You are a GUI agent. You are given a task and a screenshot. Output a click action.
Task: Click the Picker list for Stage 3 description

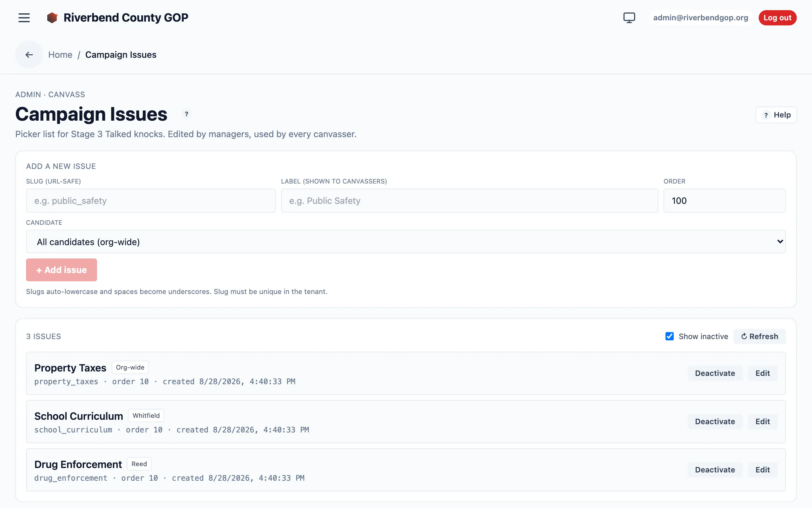click(x=186, y=134)
